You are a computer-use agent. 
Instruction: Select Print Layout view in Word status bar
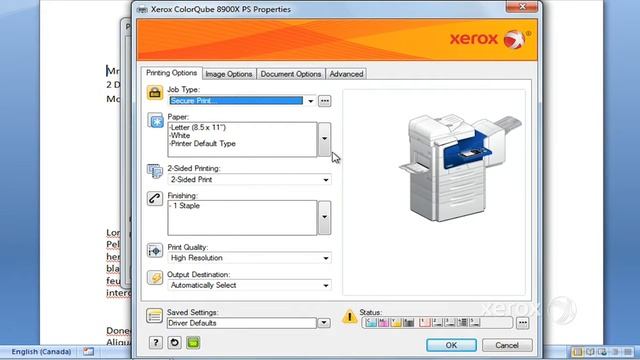[577, 351]
